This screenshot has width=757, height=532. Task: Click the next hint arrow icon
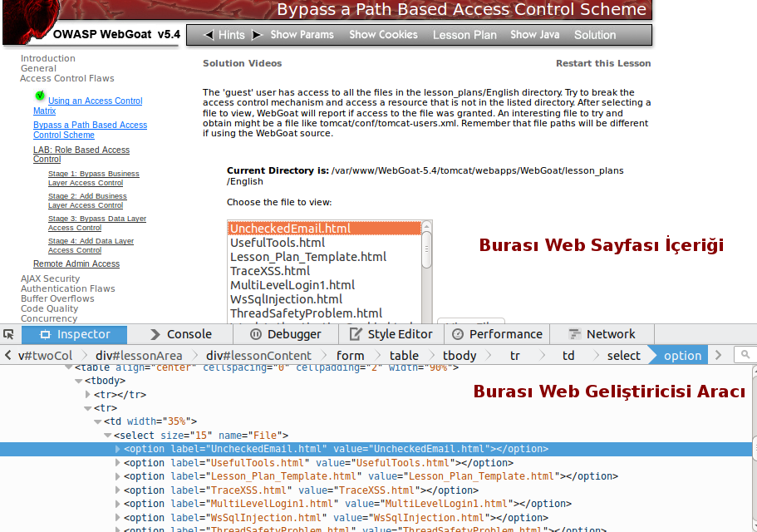click(257, 35)
